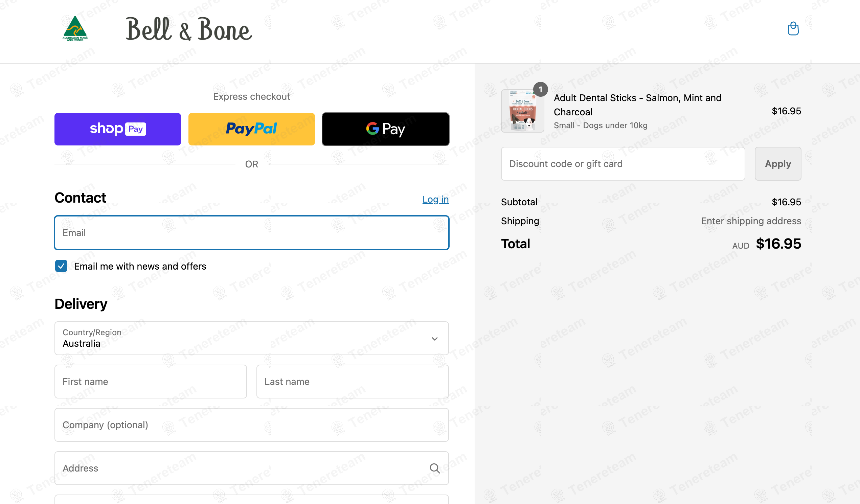Click the First name field
The height and width of the screenshot is (504, 860).
(150, 381)
